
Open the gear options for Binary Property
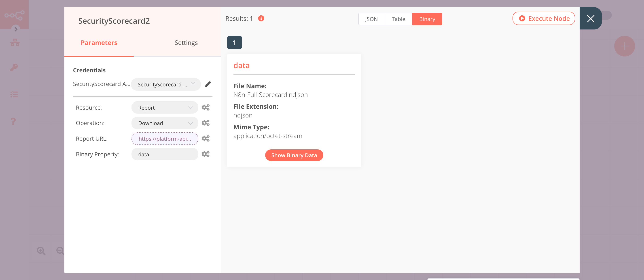(205, 154)
